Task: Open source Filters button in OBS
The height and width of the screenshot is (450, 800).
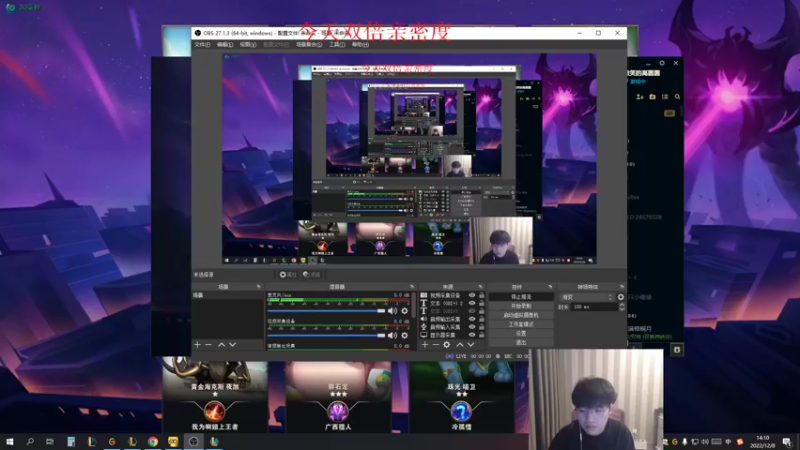Action: point(311,274)
